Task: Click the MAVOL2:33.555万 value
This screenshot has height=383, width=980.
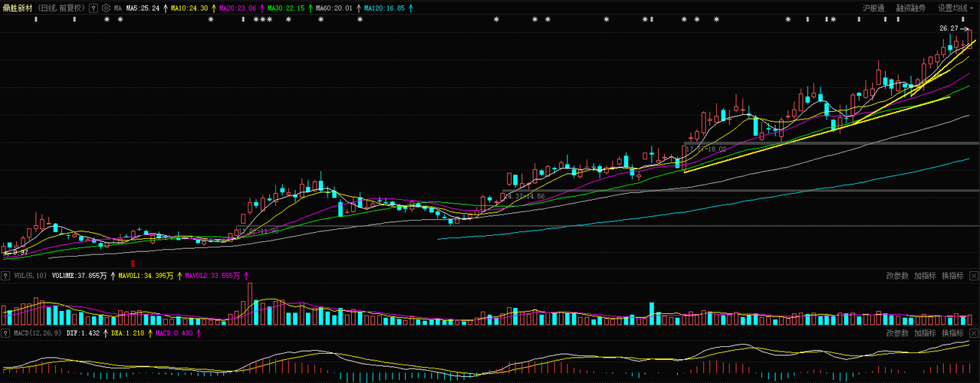Action: click(212, 275)
